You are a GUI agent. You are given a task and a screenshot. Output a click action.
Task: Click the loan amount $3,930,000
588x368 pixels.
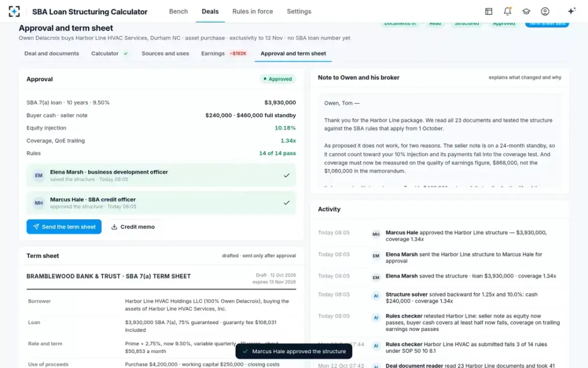click(x=280, y=103)
